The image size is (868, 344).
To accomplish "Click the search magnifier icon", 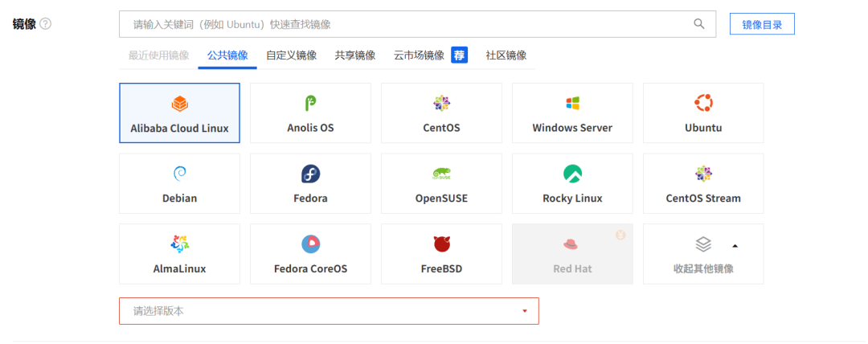I will coord(699,24).
